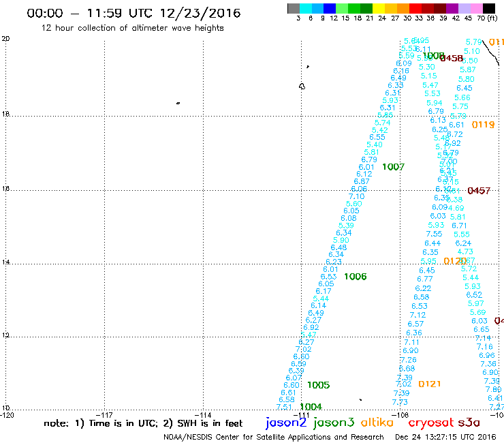This screenshot has width=504, height=443.
Task: Click the wave height value 4.69
Action: [456, 208]
